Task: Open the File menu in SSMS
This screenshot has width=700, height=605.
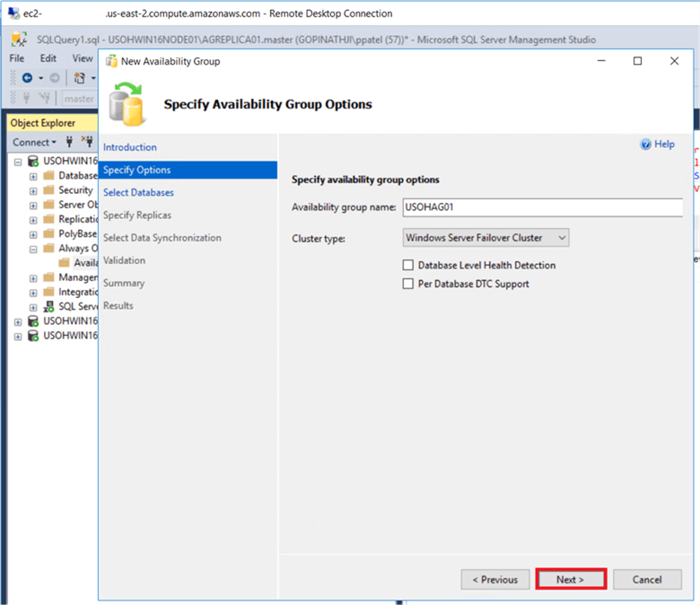Action: click(17, 58)
